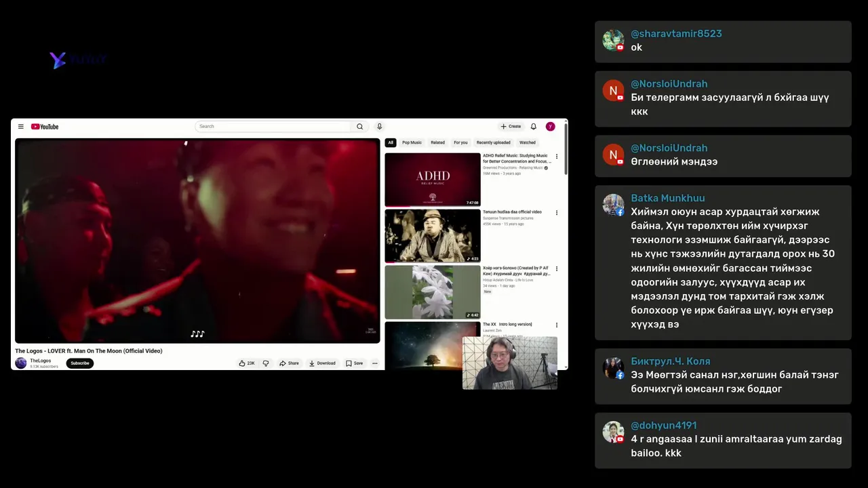Screen dimensions: 868x488
Task: Open options for Temuun hudlaa daa video
Action: 557,213
